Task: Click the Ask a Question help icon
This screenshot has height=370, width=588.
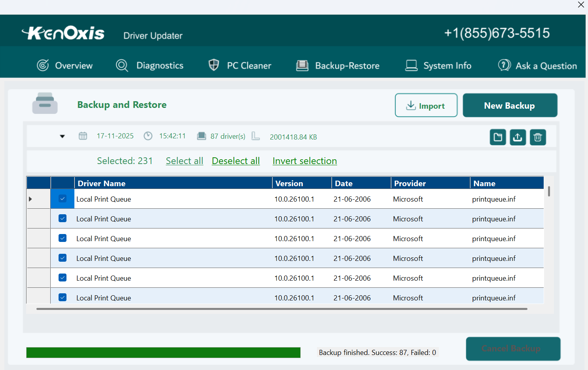Action: [504, 65]
